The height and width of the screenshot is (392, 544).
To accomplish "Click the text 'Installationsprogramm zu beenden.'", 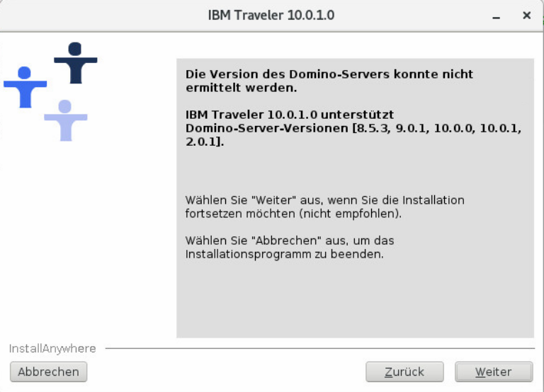I will tap(285, 254).
